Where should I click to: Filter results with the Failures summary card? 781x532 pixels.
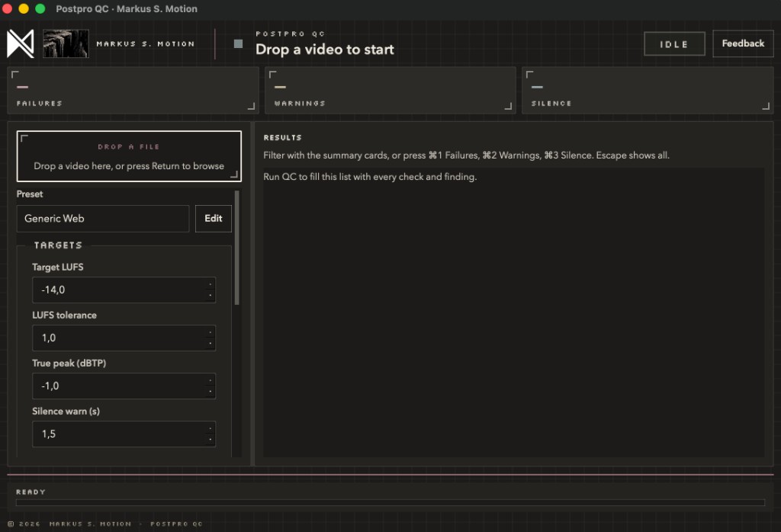133,91
